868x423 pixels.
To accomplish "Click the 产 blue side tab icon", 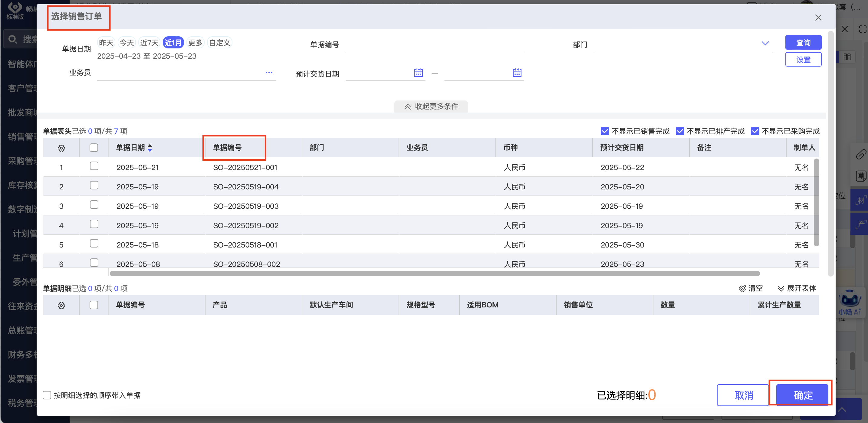I will [860, 224].
